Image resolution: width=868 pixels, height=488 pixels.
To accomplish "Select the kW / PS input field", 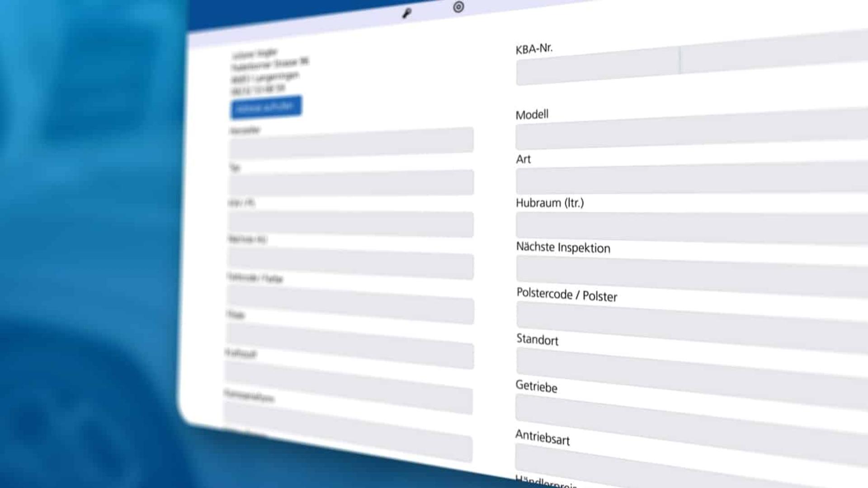I will (351, 225).
